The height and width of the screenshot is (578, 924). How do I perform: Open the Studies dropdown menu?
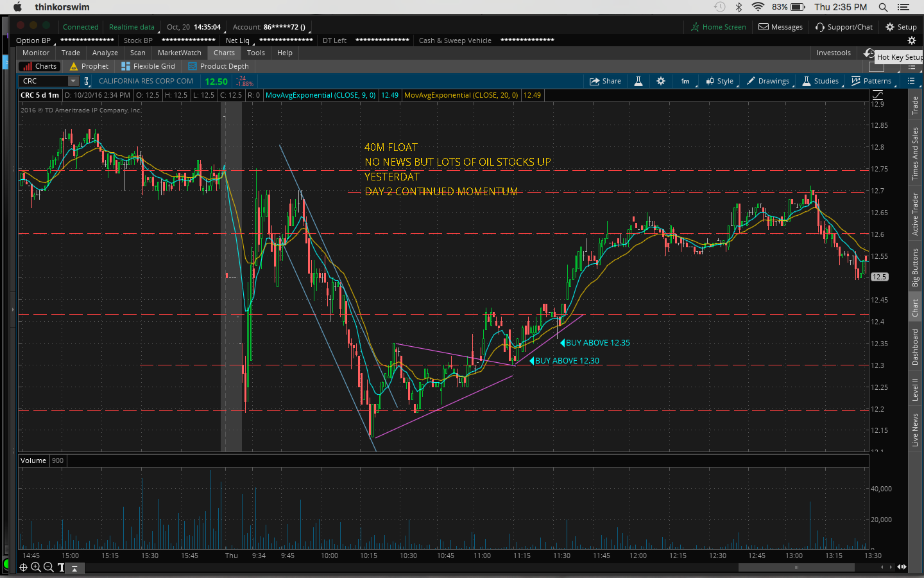[x=821, y=81]
